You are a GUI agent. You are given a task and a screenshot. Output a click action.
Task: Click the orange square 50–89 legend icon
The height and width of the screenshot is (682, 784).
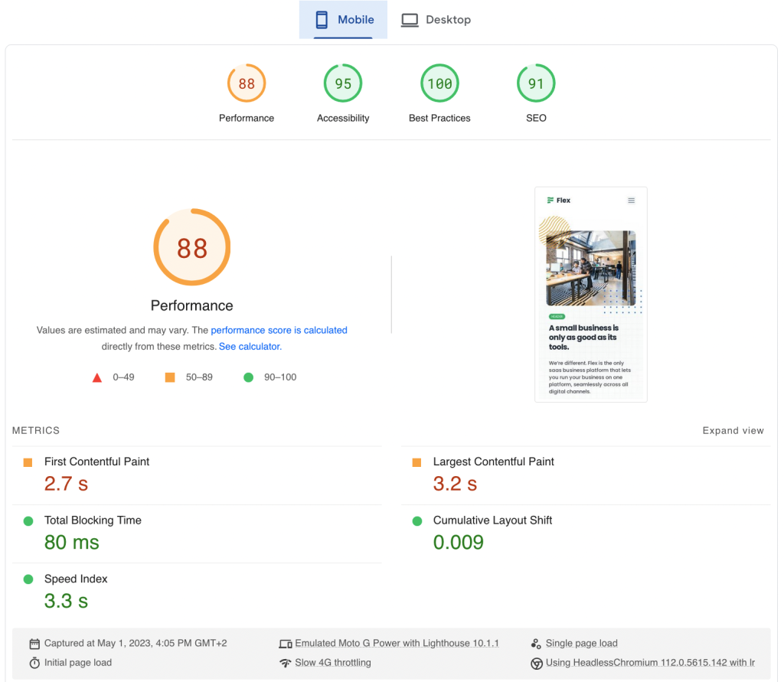click(170, 377)
